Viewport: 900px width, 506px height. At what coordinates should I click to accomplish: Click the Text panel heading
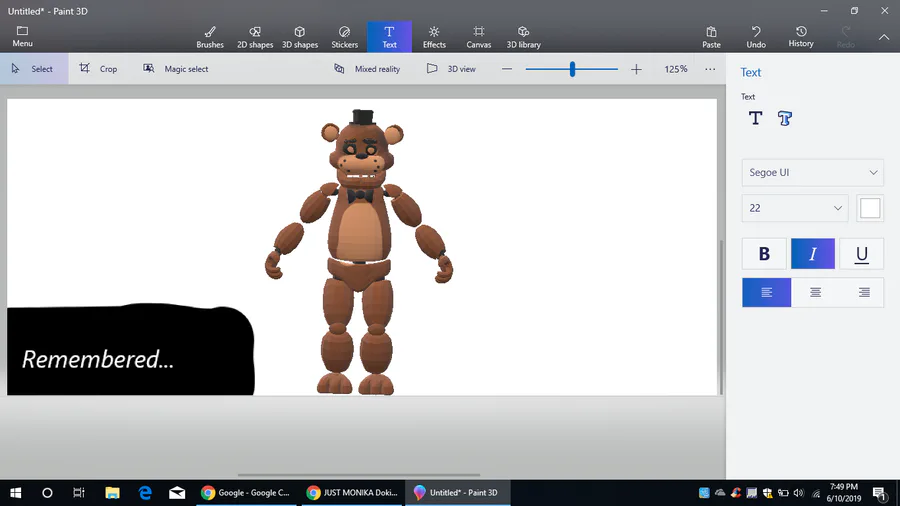(x=750, y=72)
